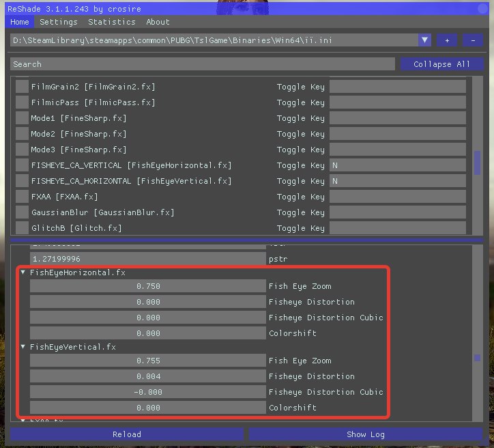Open the About tab
Image resolution: width=494 pixels, height=448 pixels.
[x=158, y=22]
